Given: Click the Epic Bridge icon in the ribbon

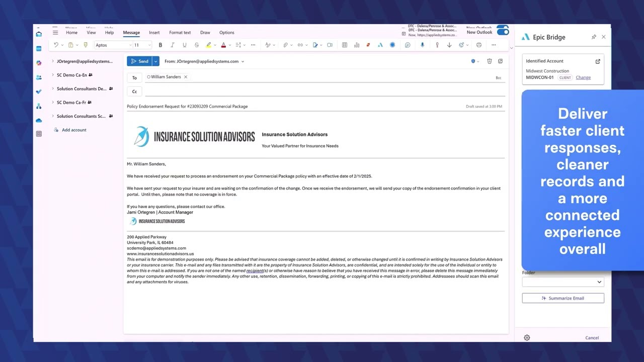Looking at the screenshot, I should 380,45.
